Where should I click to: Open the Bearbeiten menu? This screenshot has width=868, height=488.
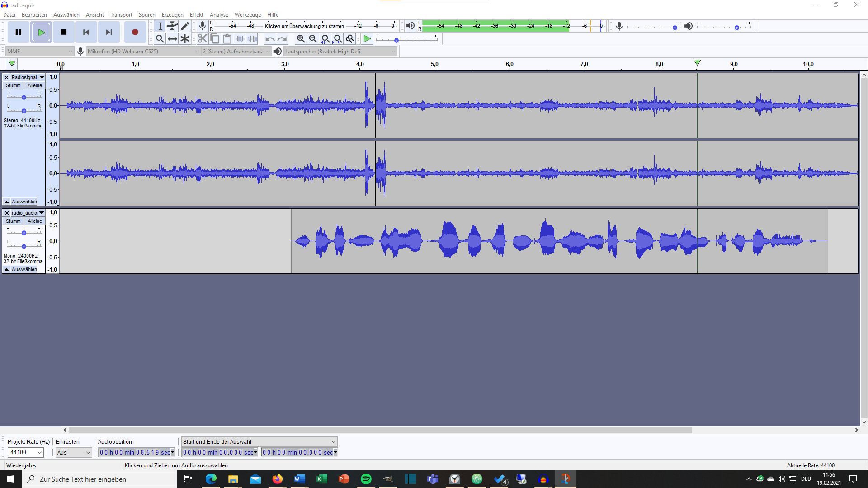[x=34, y=15]
